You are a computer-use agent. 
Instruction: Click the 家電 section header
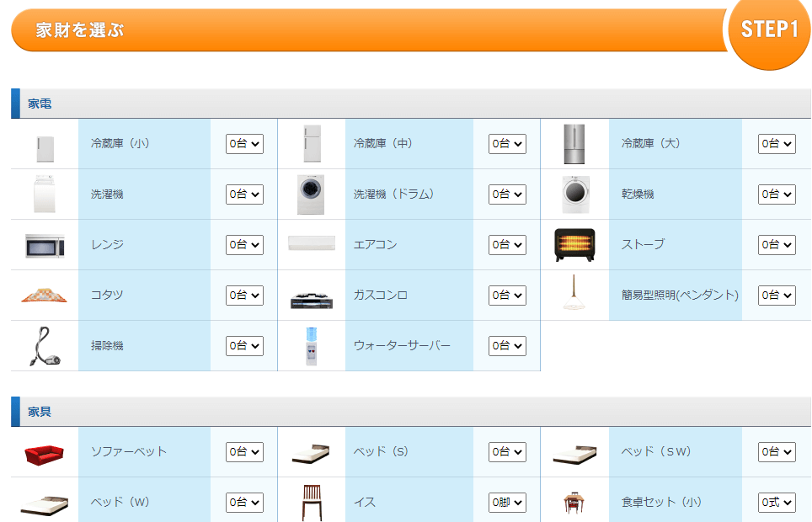pyautogui.click(x=40, y=104)
